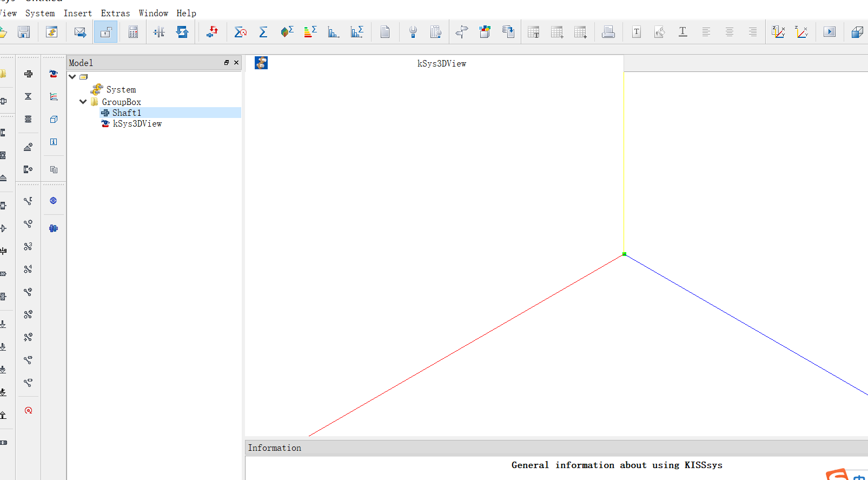Click the blue play arrow button icon

click(x=830, y=32)
